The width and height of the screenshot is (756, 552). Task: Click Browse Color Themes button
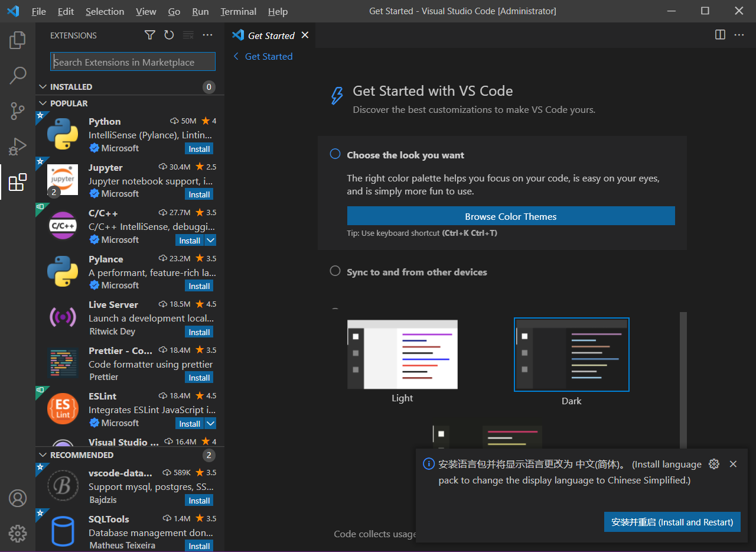tap(511, 216)
